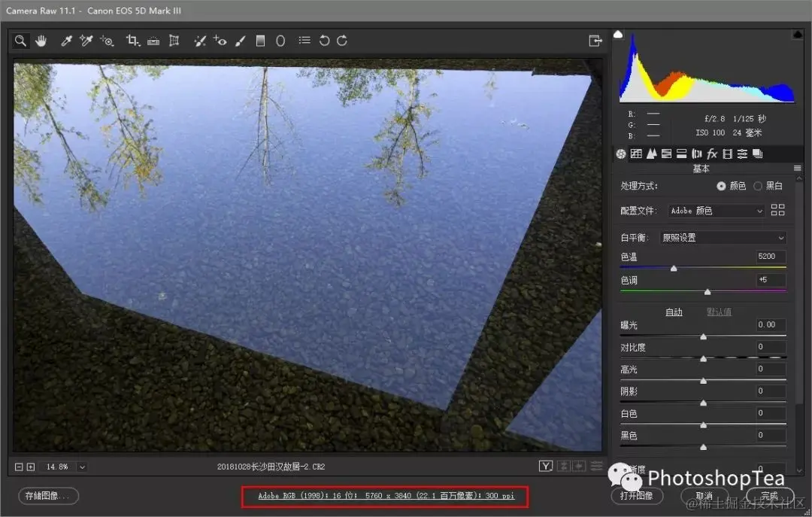Image resolution: width=812 pixels, height=517 pixels.
Task: Select the Crop tool
Action: click(x=133, y=41)
